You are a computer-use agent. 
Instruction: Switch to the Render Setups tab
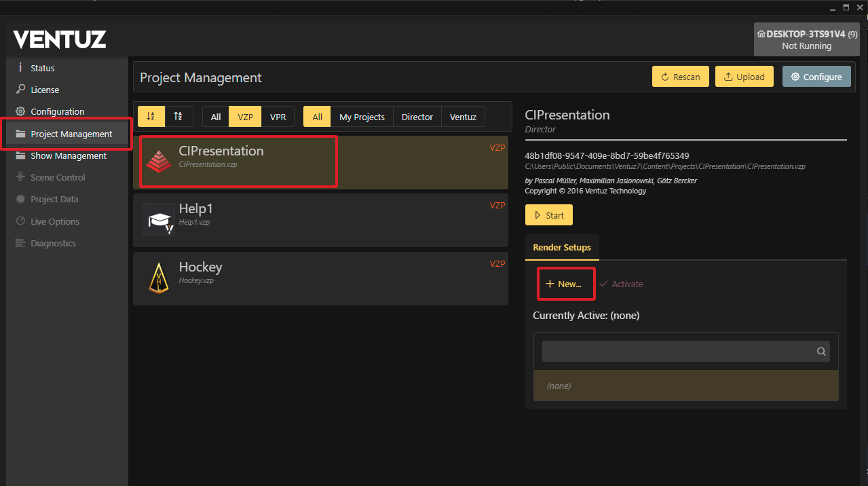coord(561,248)
